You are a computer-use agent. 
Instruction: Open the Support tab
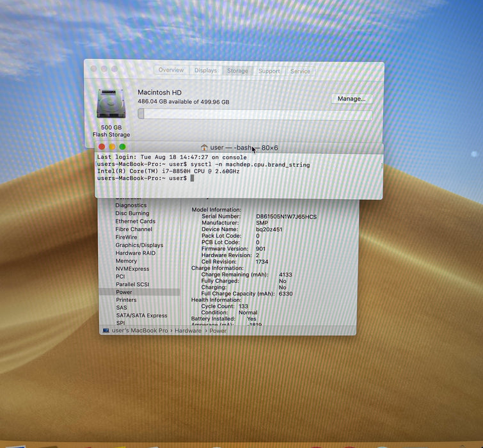tap(269, 71)
